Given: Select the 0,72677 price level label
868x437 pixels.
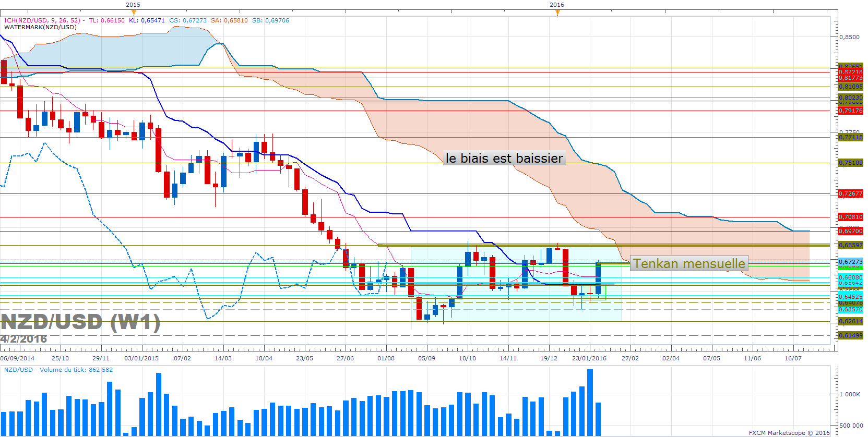Looking at the screenshot, I should [x=851, y=193].
